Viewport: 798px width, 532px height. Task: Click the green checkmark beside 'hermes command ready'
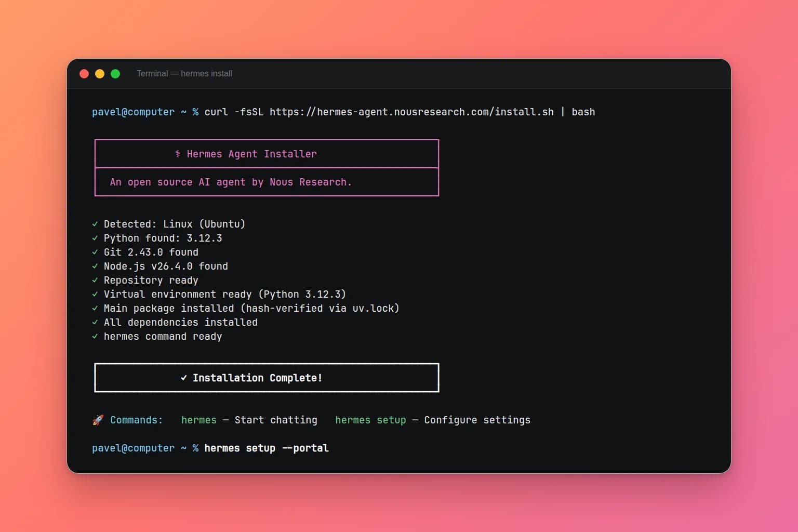coord(95,337)
